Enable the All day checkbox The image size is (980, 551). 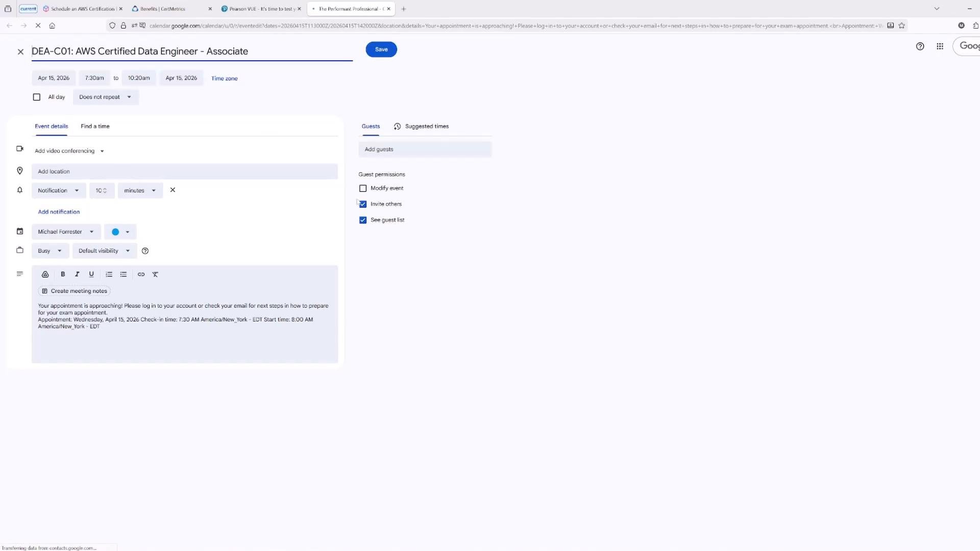pyautogui.click(x=37, y=97)
